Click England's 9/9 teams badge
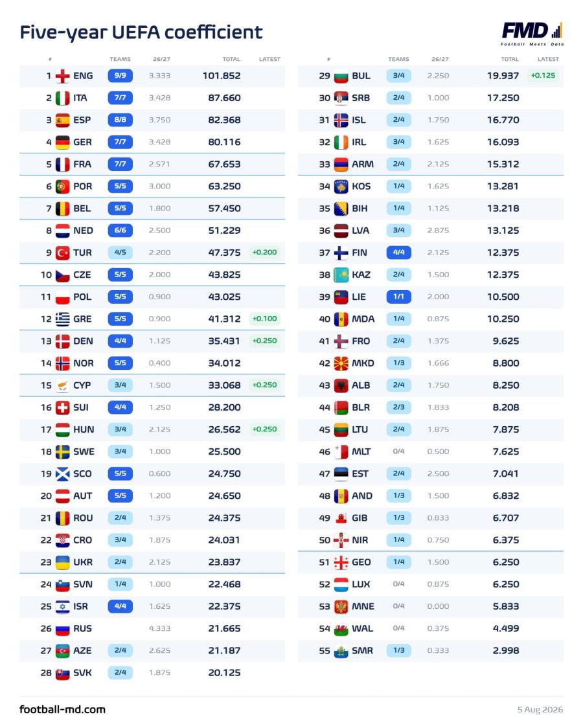 pos(120,76)
